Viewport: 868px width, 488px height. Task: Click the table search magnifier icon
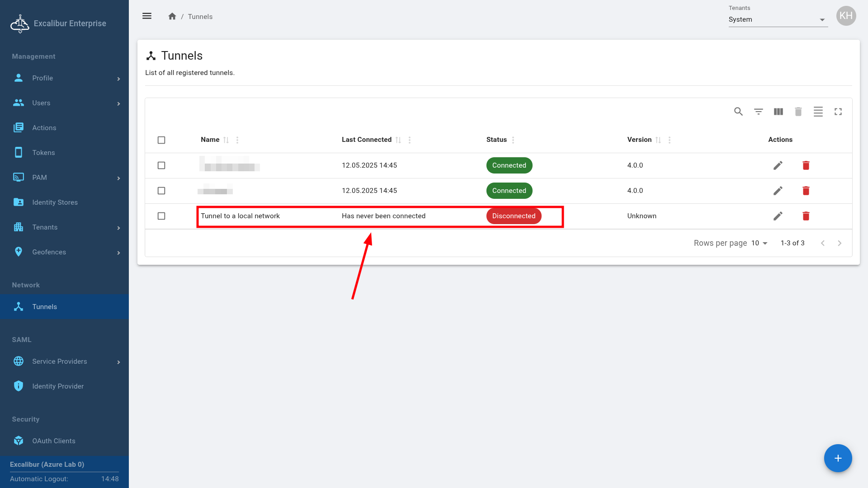pyautogui.click(x=738, y=112)
